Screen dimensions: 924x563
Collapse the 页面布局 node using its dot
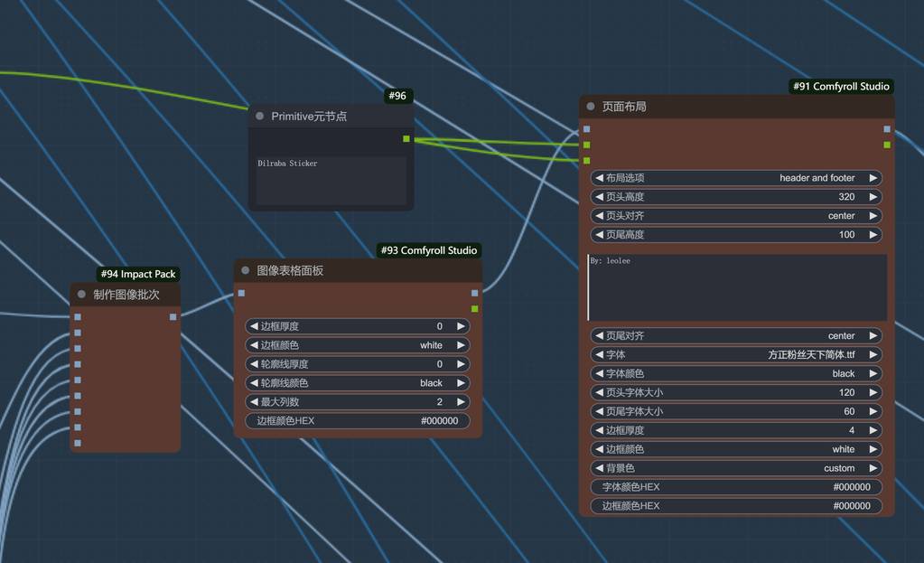click(591, 107)
